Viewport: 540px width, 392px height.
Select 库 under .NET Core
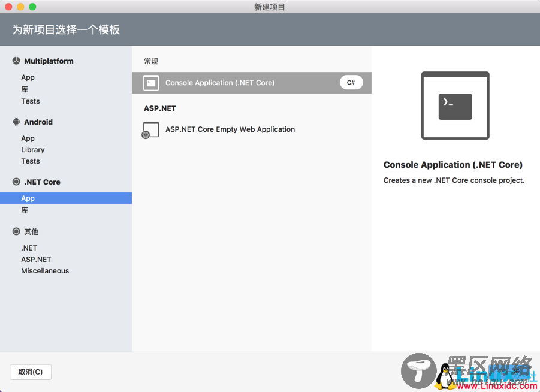tap(25, 210)
